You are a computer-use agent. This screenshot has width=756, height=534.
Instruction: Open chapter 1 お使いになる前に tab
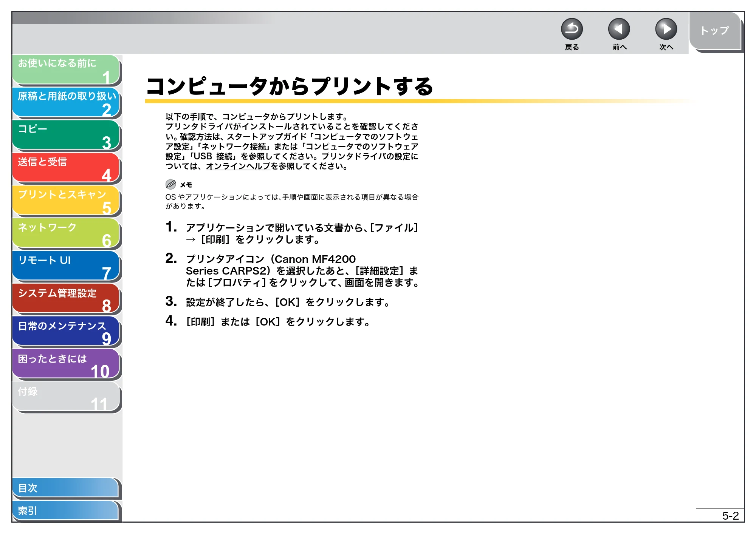66,69
